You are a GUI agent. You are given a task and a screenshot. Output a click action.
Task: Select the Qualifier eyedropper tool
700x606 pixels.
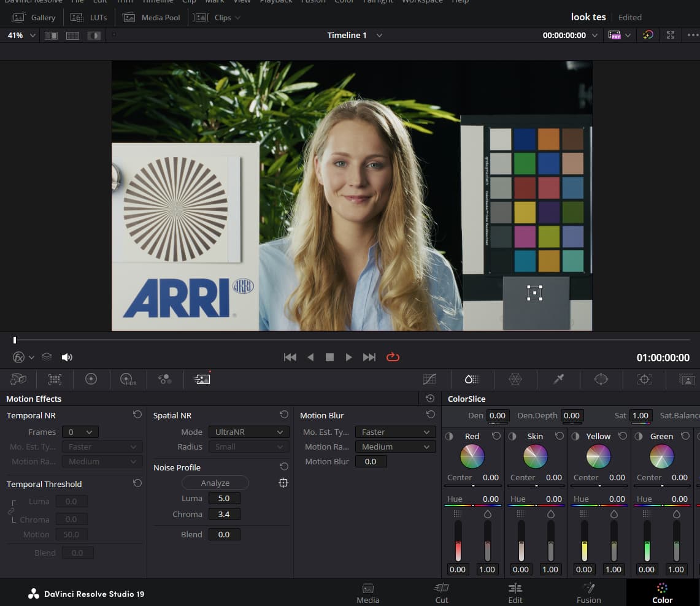pos(558,379)
